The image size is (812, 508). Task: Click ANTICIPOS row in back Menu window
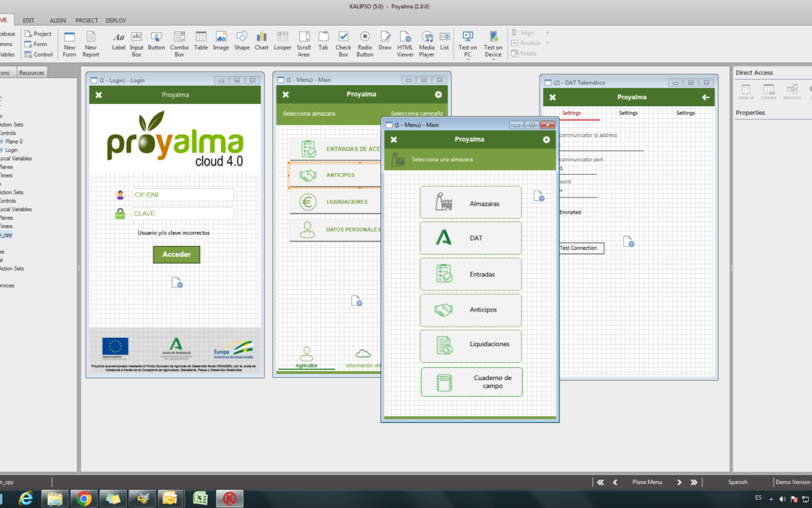pos(335,175)
